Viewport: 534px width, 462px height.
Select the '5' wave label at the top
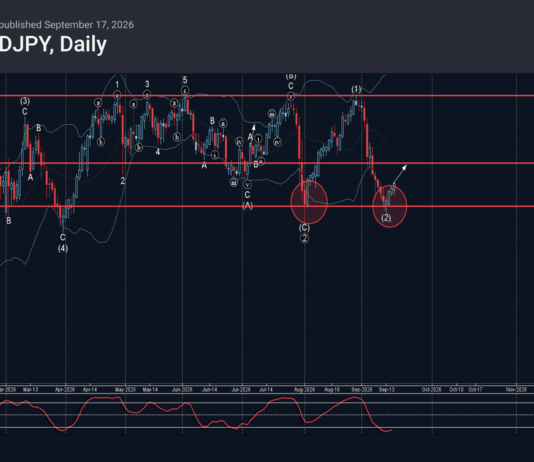185,80
